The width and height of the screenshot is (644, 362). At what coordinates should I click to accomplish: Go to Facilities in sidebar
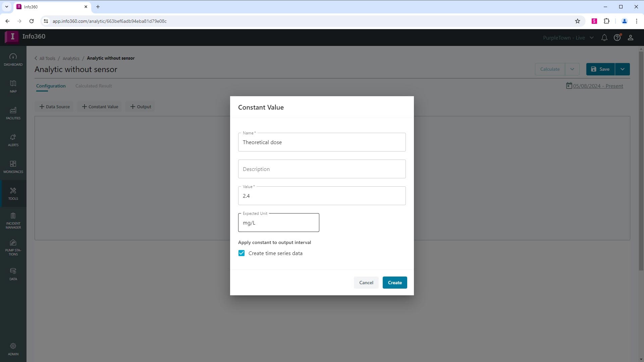coord(13,113)
